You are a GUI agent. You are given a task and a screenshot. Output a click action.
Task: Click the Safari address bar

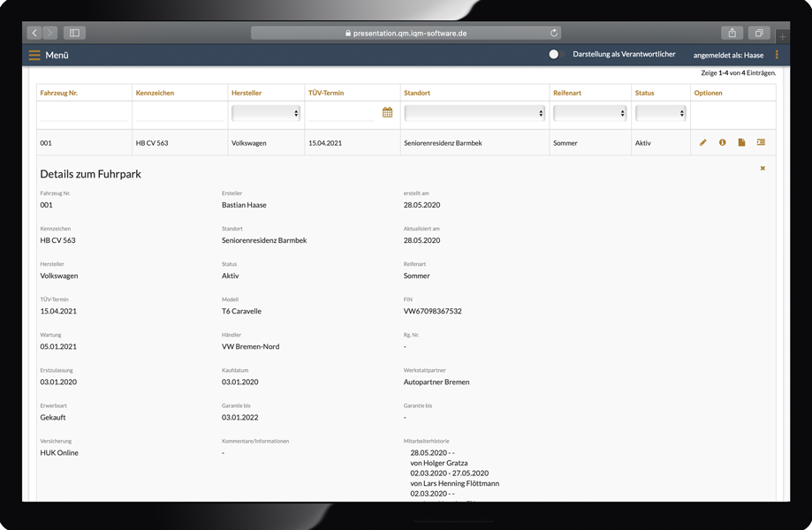coord(406,34)
